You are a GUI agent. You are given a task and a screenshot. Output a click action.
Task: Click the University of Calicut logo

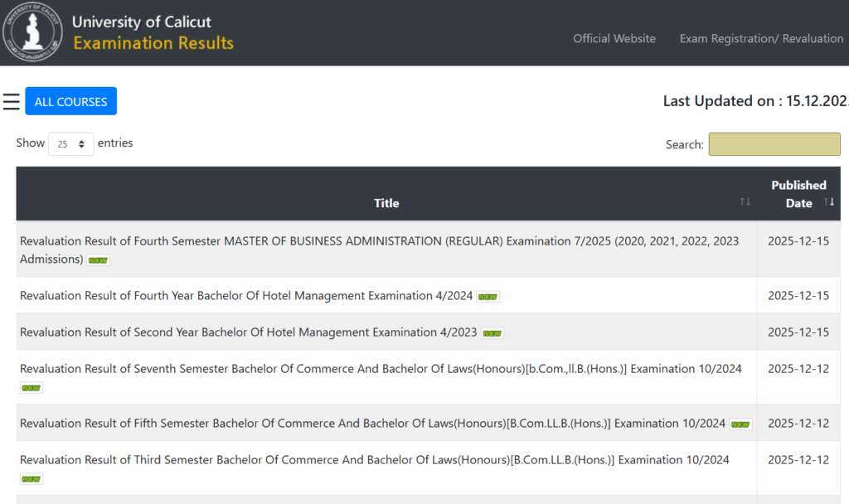click(33, 33)
